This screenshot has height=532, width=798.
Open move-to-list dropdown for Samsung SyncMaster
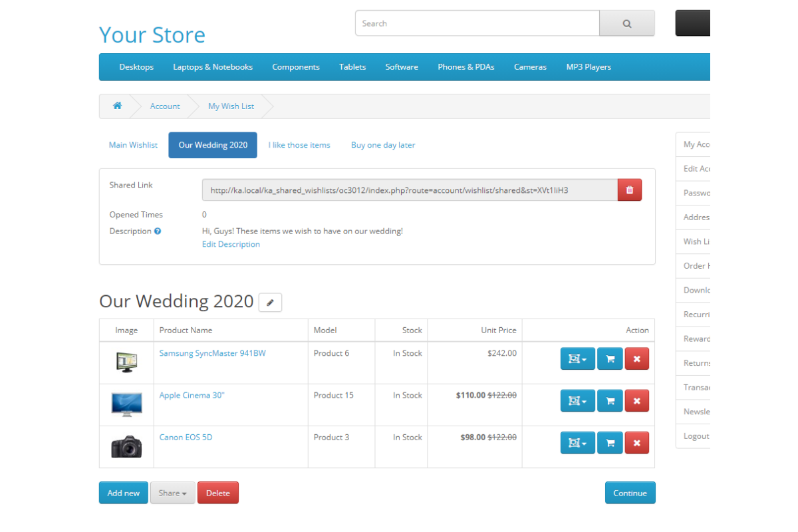coord(577,359)
